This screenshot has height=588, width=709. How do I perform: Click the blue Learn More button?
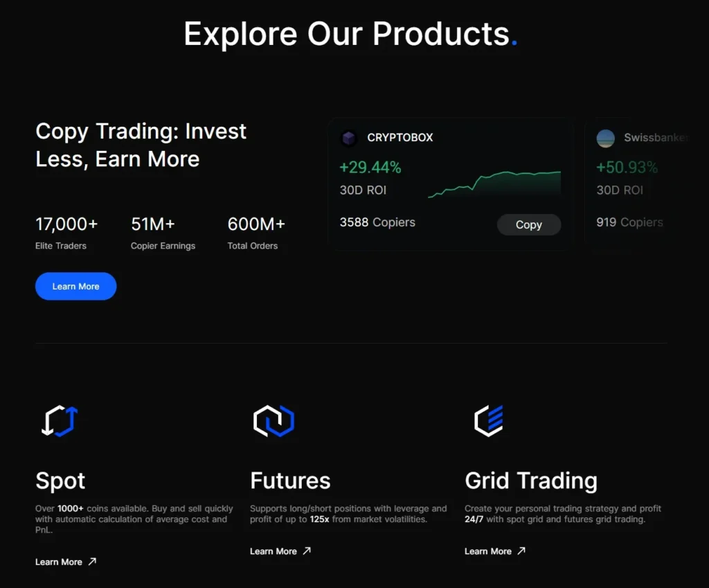[x=75, y=286]
